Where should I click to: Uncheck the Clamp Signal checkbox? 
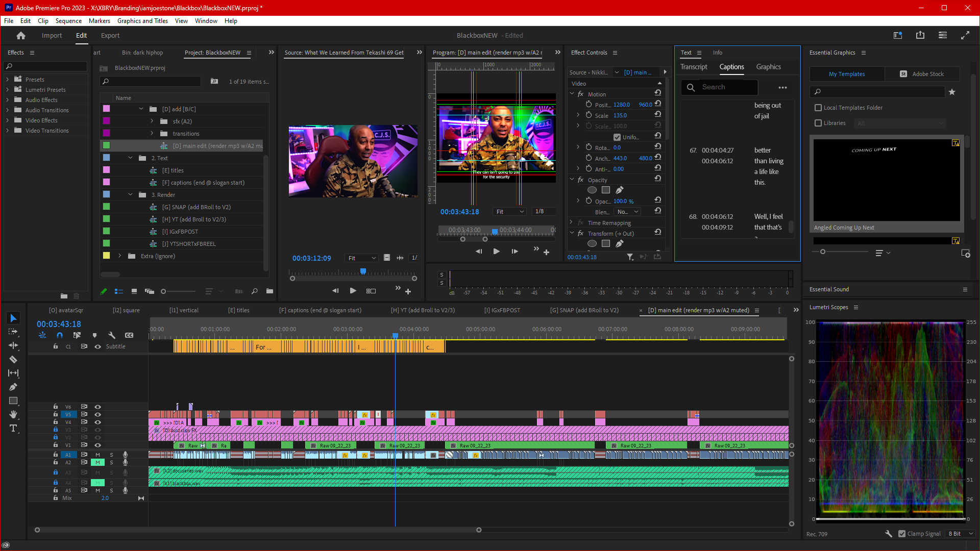[902, 534]
